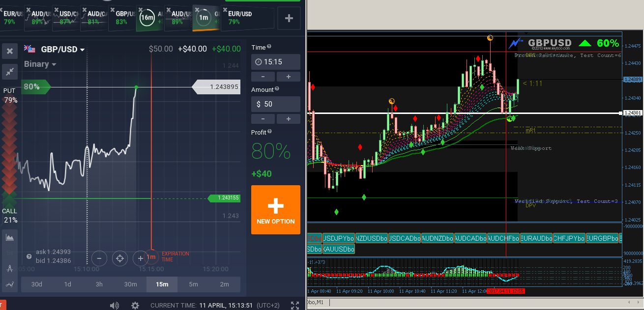Click the 1.243155 green price label
The width and height of the screenshot is (644, 310).
point(224,198)
